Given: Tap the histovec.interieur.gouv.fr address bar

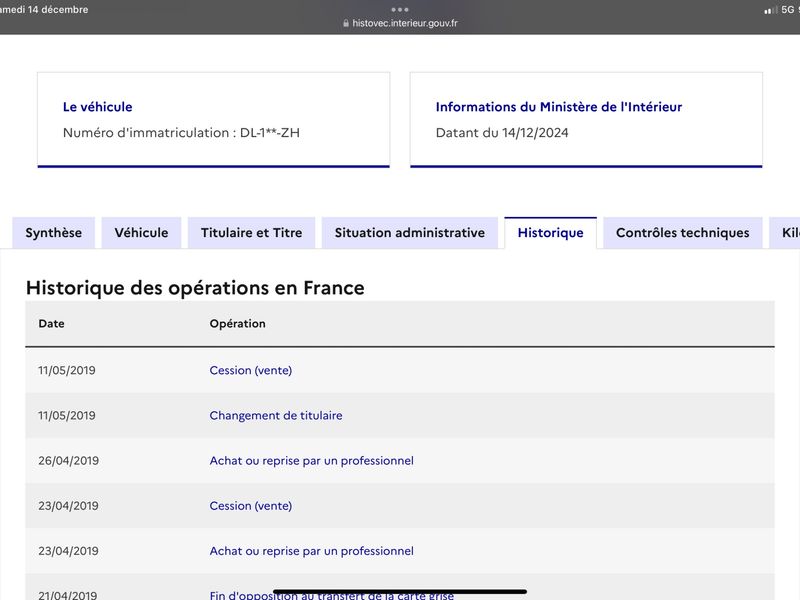Looking at the screenshot, I should click(x=400, y=23).
